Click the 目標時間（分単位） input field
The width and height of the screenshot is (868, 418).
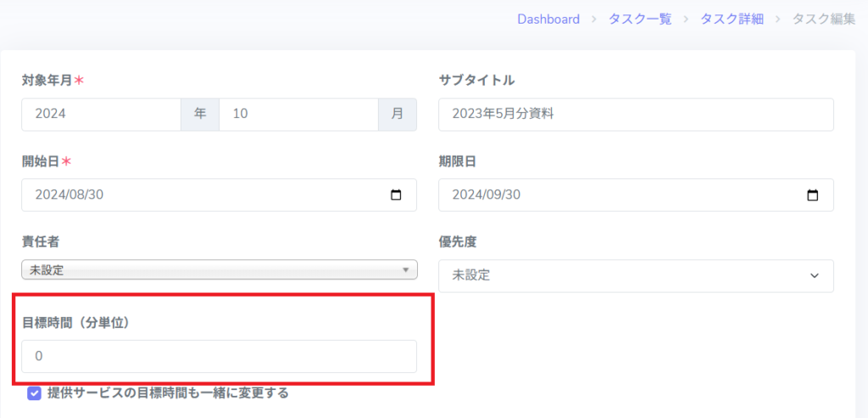(x=219, y=357)
